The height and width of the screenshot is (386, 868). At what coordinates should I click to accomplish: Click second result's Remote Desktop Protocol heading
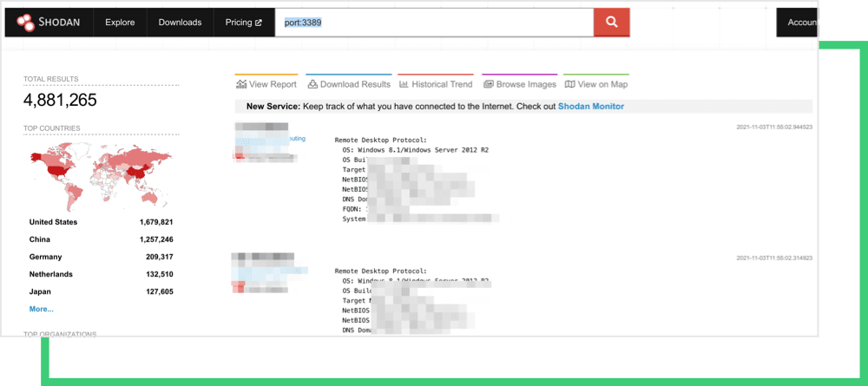click(381, 272)
